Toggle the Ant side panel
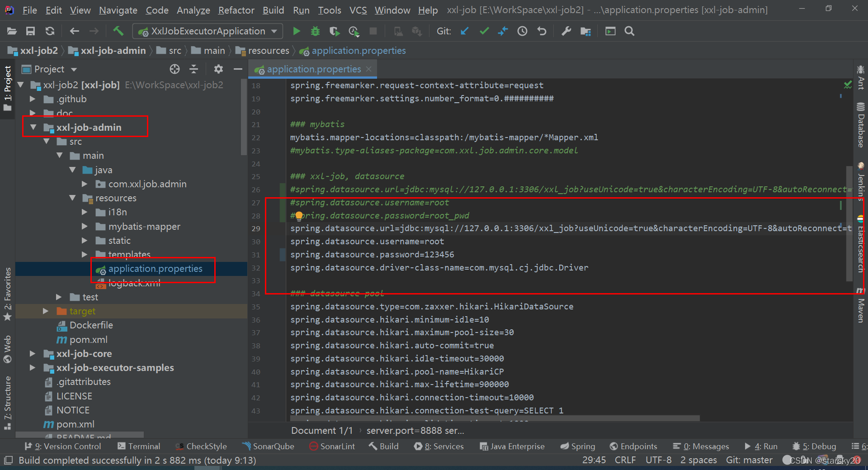This screenshot has width=868, height=470. click(x=860, y=77)
